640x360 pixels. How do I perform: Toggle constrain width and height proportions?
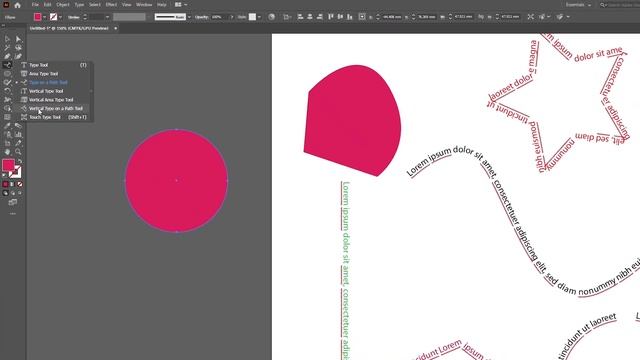tap(481, 17)
